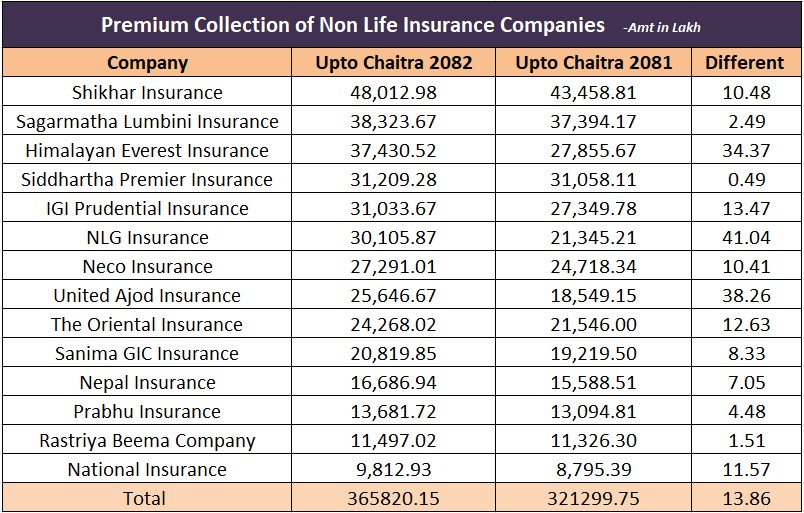The image size is (804, 513).
Task: Click the Rastriya Beema Company cell
Action: coord(147,440)
